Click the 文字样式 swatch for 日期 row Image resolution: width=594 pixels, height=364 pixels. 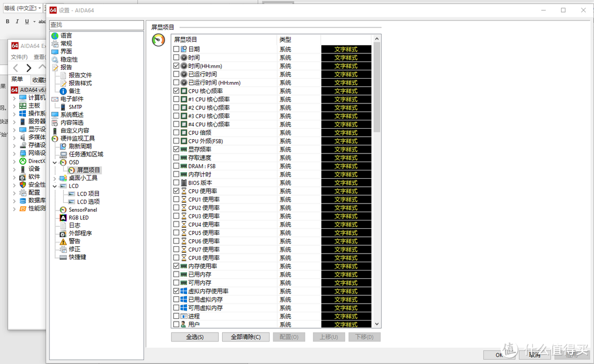tap(346, 49)
